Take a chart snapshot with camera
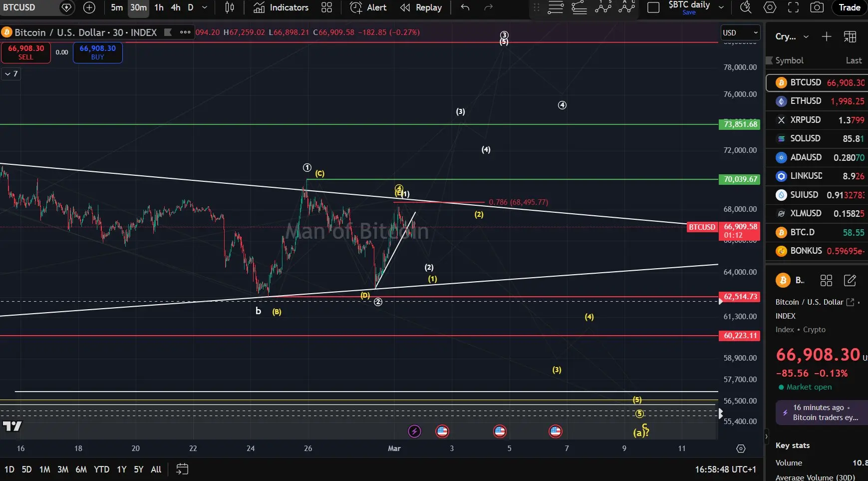Screen dimensions: 868x481 point(817,7)
